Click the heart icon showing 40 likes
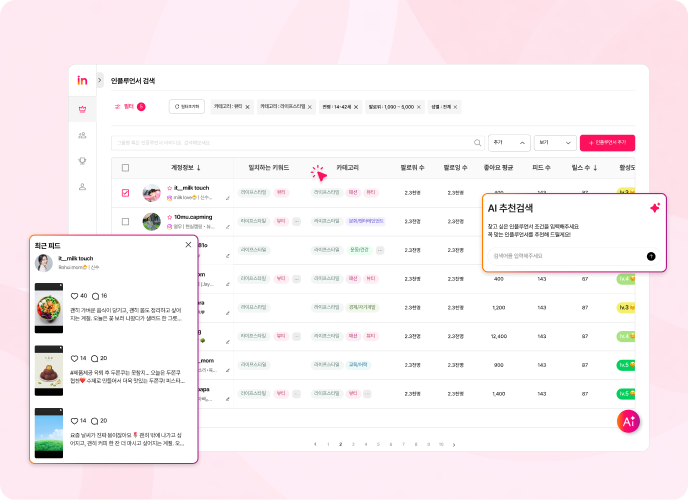This screenshot has width=688, height=500. [x=74, y=296]
